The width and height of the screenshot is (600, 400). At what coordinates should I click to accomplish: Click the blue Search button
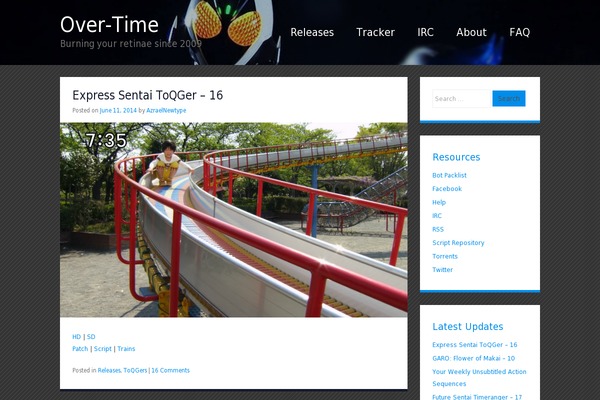[x=509, y=99]
